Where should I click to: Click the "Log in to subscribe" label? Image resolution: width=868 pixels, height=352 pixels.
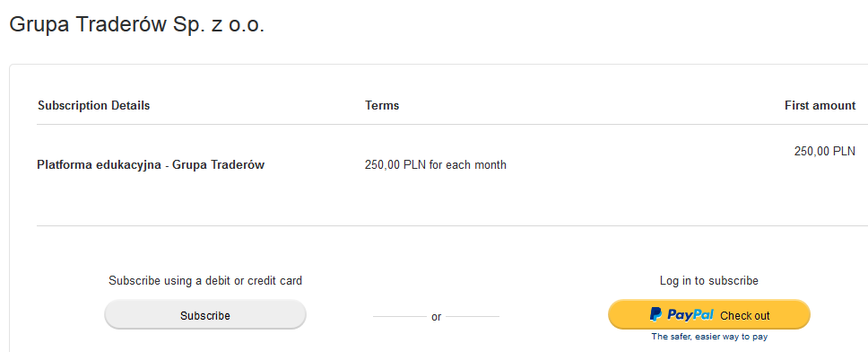pyautogui.click(x=709, y=280)
